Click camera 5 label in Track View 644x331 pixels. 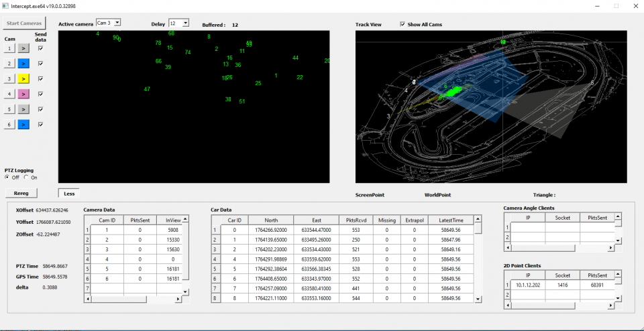pos(592,82)
